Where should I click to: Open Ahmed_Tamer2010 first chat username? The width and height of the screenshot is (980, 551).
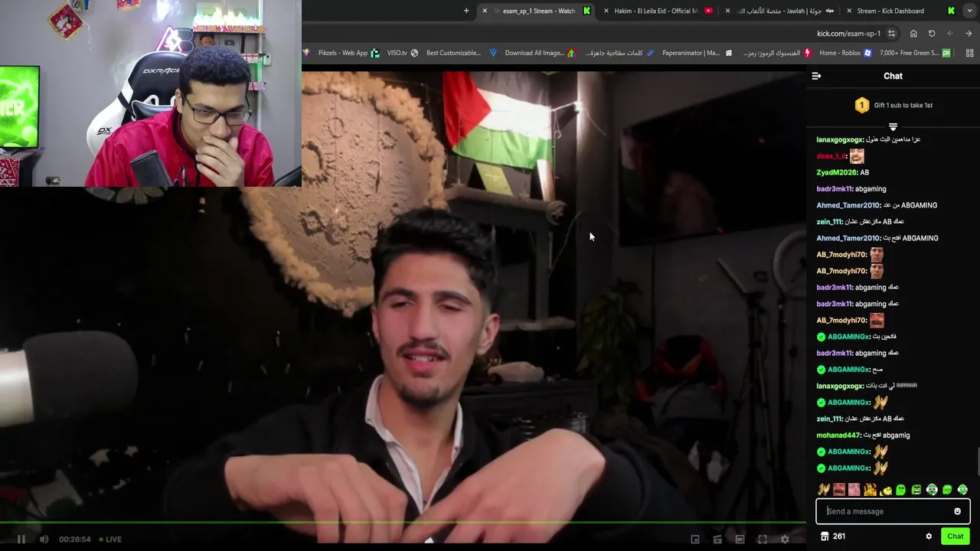848,205
